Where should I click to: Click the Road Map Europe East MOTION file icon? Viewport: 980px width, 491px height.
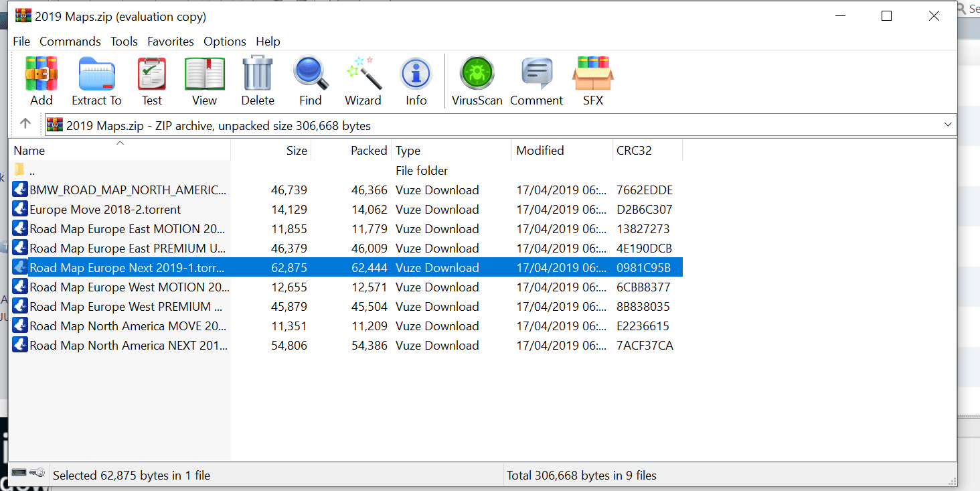click(20, 228)
